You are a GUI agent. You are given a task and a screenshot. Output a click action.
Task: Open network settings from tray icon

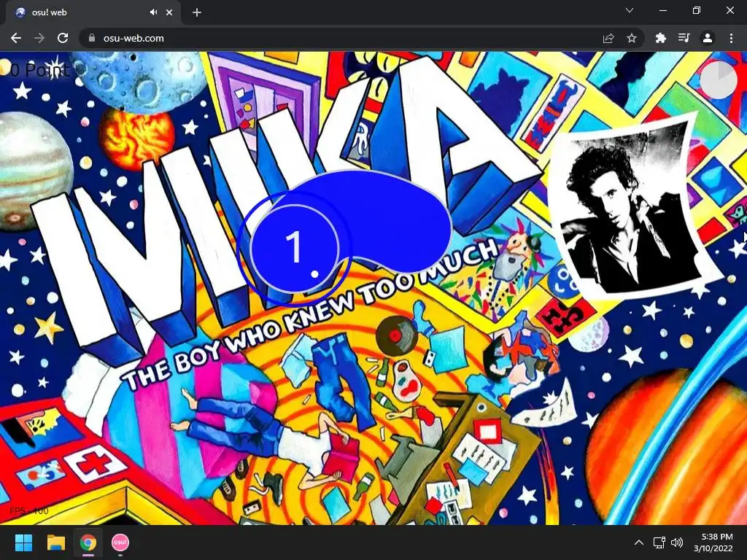(x=659, y=542)
